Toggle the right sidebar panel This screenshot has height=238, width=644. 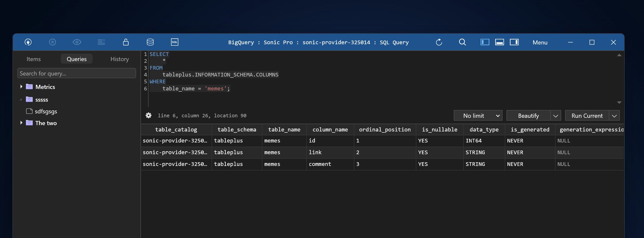tap(514, 42)
